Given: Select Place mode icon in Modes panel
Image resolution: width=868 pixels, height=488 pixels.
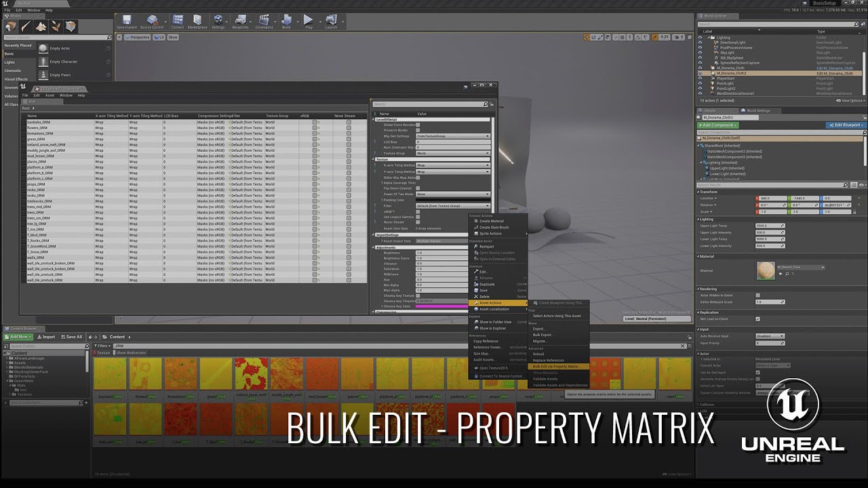Looking at the screenshot, I should point(12,27).
